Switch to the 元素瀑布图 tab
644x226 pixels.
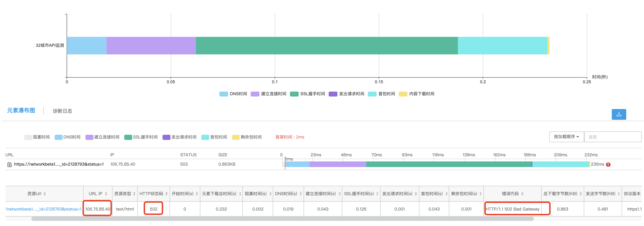point(21,110)
